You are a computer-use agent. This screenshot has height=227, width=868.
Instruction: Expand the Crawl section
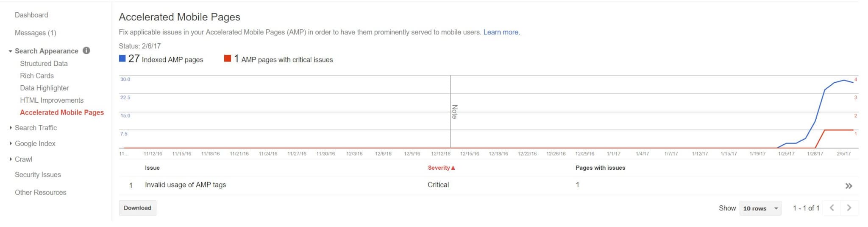coord(10,159)
